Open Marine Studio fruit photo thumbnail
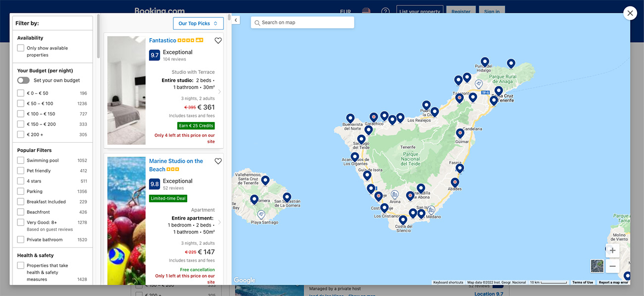Image resolution: width=644 pixels, height=296 pixels. [x=126, y=221]
